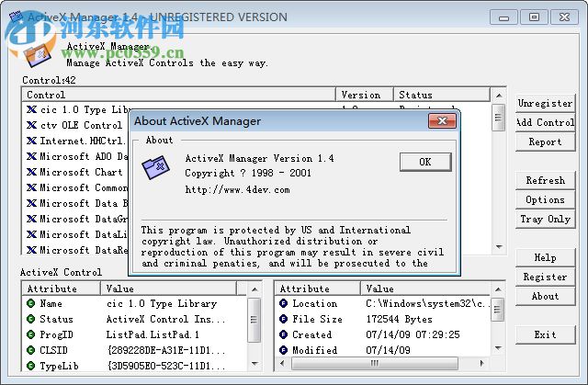Click the right file panel horizontal scrollbar thumb

375,363
